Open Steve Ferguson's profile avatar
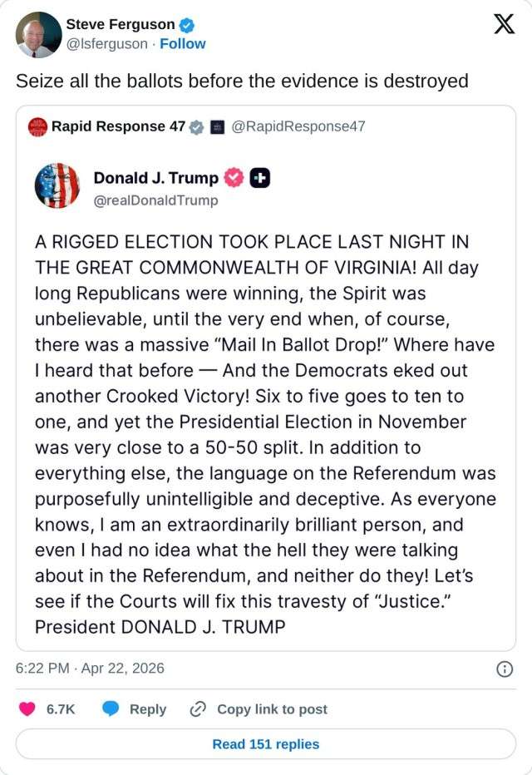The width and height of the screenshot is (532, 775). pos(38,34)
